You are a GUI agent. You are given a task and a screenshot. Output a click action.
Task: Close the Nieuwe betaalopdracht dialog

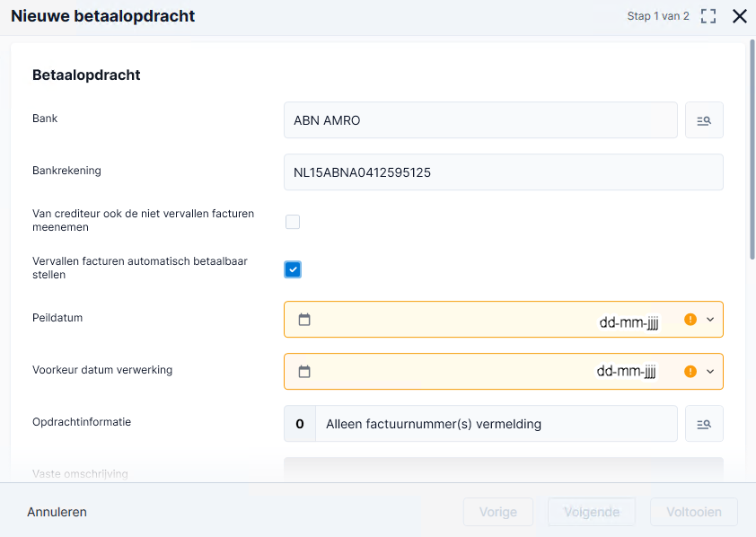coord(740,16)
